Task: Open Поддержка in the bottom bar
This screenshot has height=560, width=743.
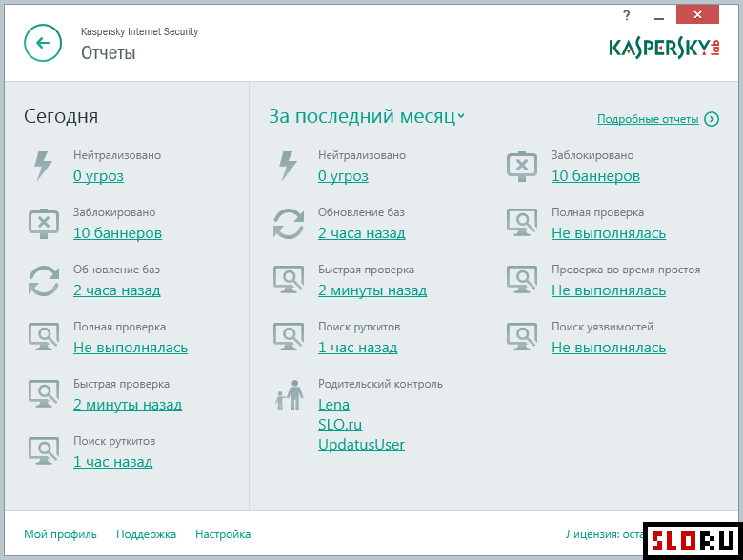Action: coord(146,534)
